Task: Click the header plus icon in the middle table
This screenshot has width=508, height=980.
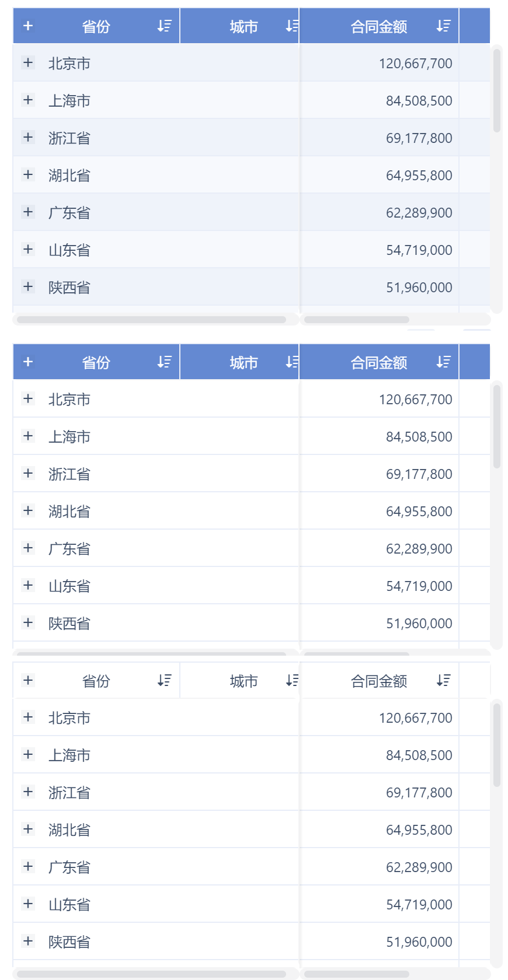Action: coord(28,362)
